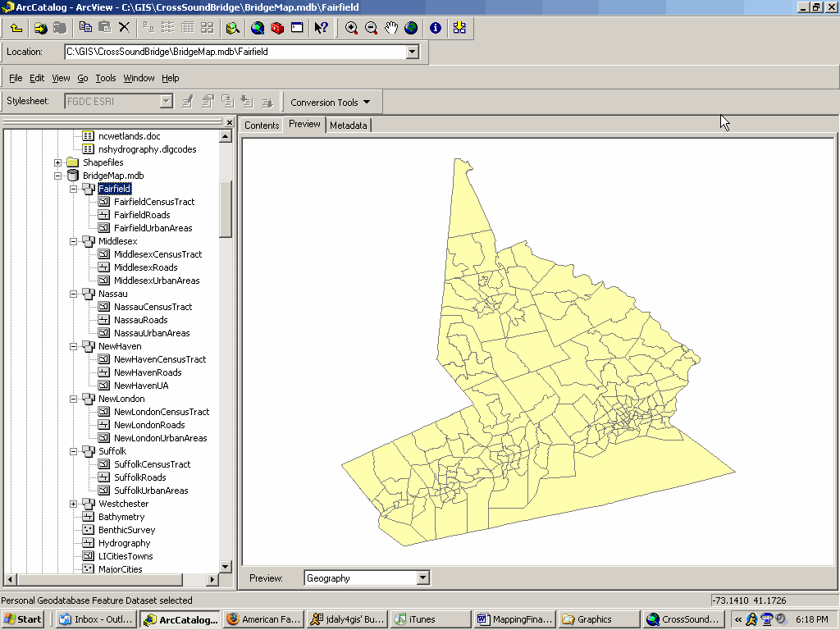Click the Full Extent globe icon
840x630 pixels.
click(x=411, y=28)
